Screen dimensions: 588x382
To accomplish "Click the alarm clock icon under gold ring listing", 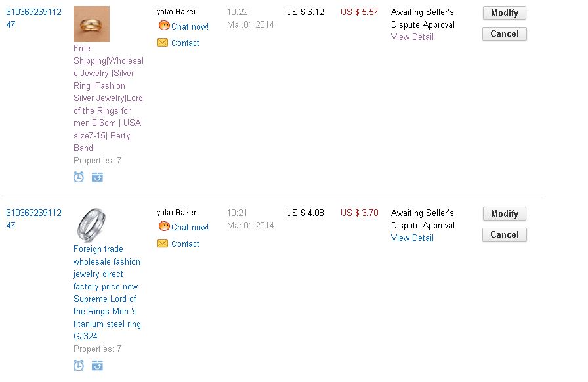I will 78,177.
